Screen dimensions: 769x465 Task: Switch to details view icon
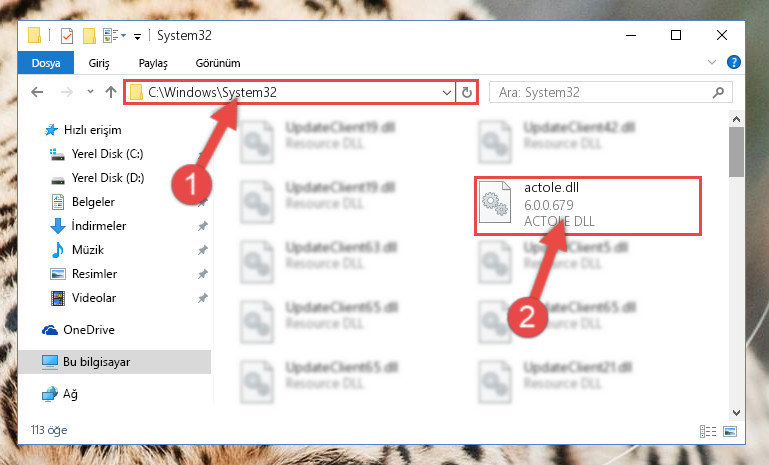[x=708, y=431]
